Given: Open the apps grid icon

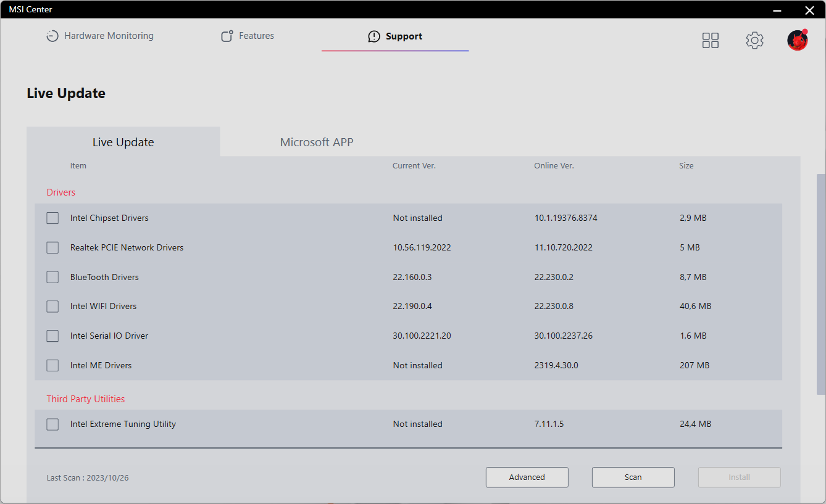Looking at the screenshot, I should [x=711, y=41].
